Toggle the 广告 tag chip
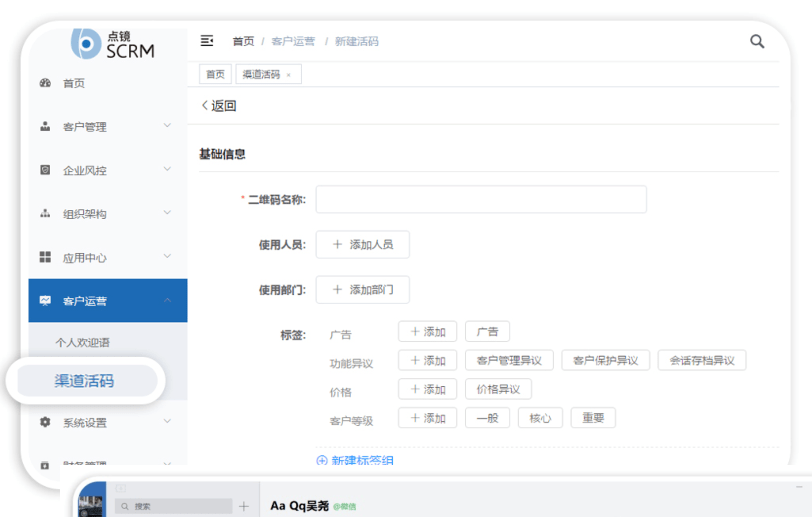 [487, 332]
